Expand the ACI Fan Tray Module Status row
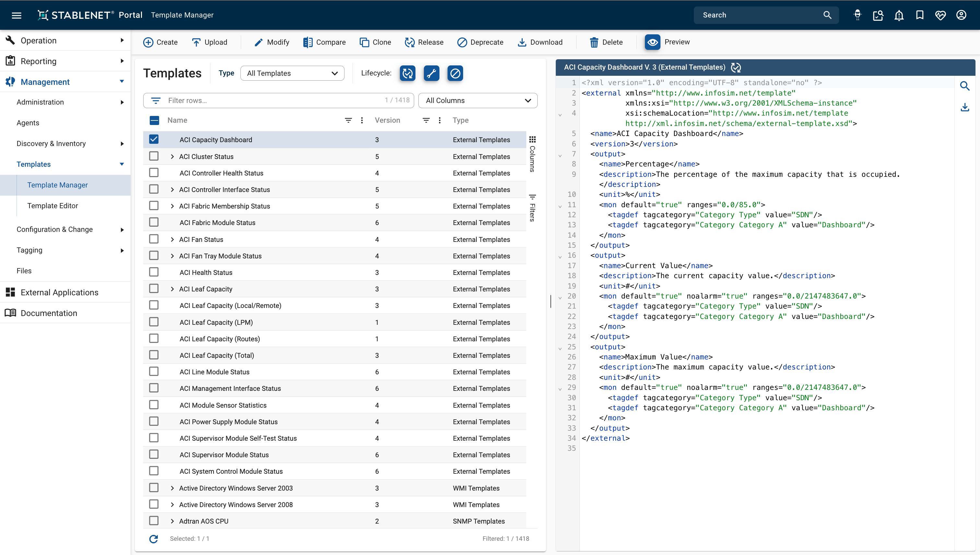This screenshot has height=555, width=980. pyautogui.click(x=172, y=256)
